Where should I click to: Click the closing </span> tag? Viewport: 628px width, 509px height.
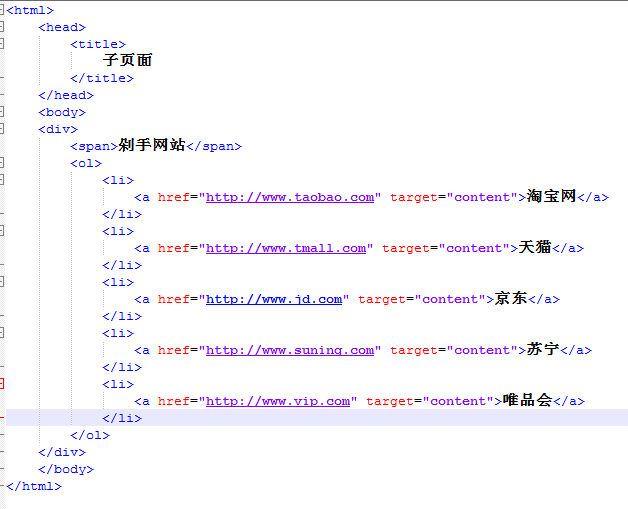214,146
